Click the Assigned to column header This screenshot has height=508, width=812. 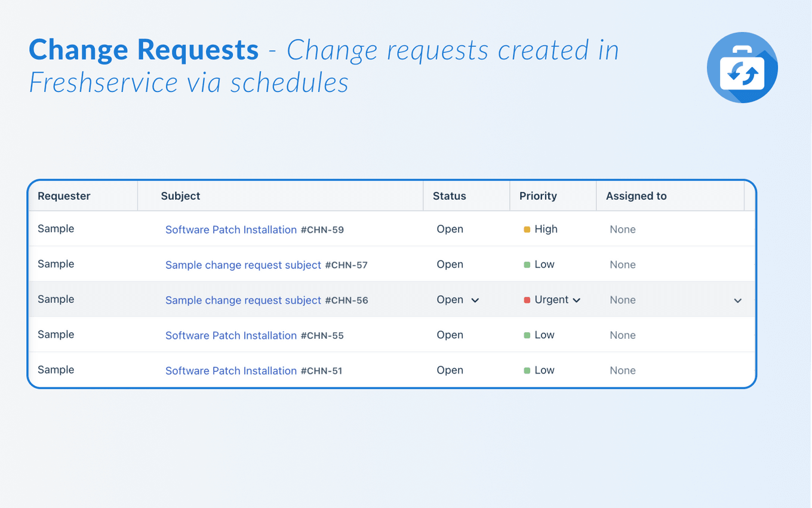636,195
